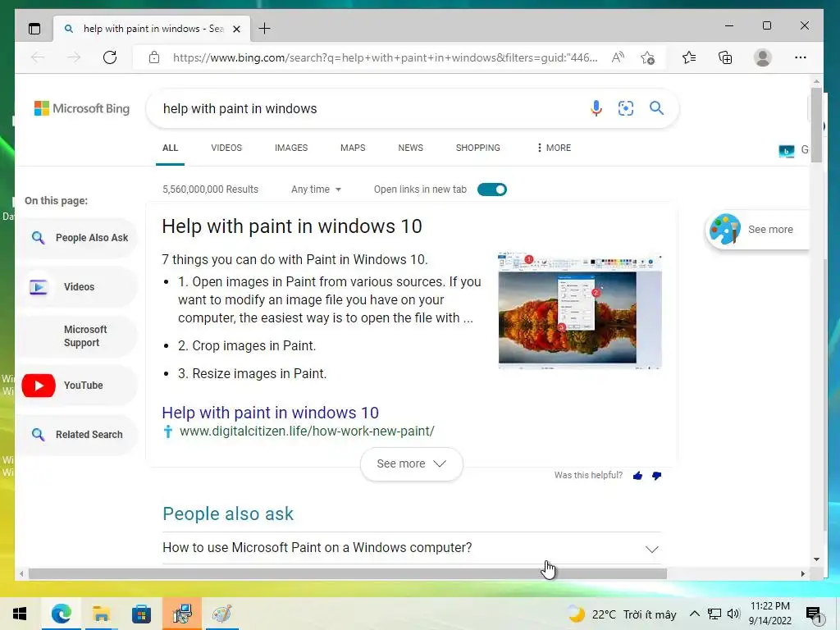Click the '5,560,000,000 Results' count
This screenshot has width=840, height=630.
210,189
